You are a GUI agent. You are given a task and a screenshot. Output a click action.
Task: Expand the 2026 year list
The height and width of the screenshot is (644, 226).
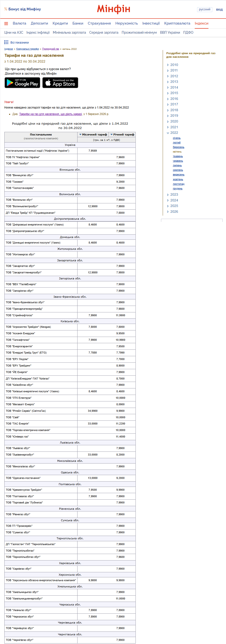168,212
